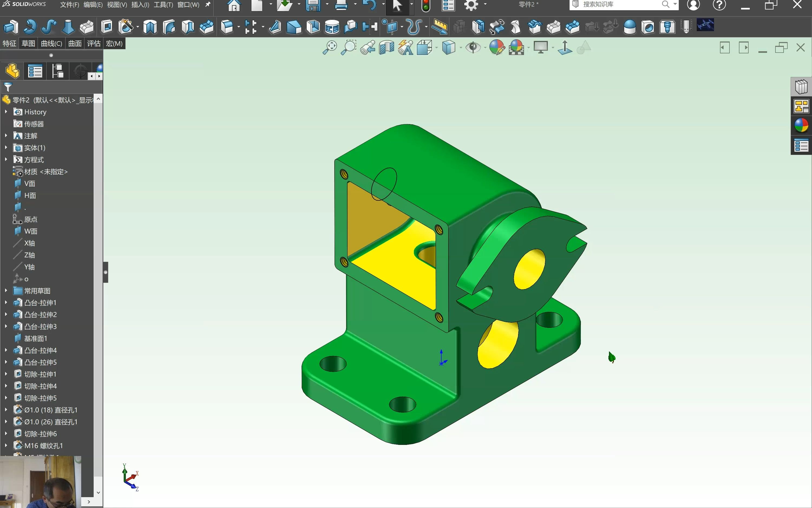Open the 编辑(E) menu
812x508 pixels.
[93, 5]
